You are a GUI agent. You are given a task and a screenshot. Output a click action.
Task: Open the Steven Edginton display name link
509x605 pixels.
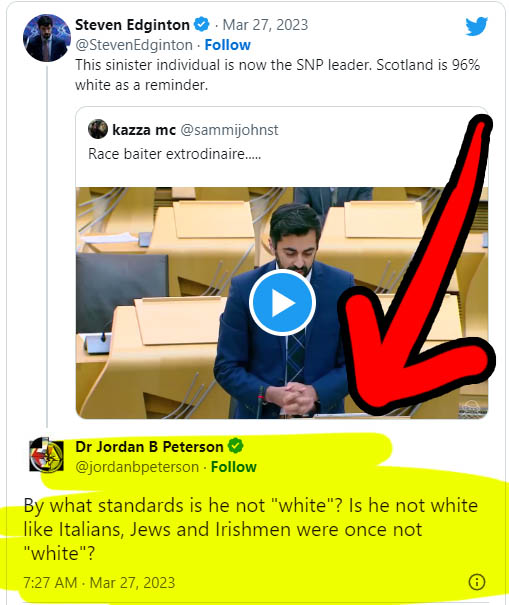click(x=132, y=25)
